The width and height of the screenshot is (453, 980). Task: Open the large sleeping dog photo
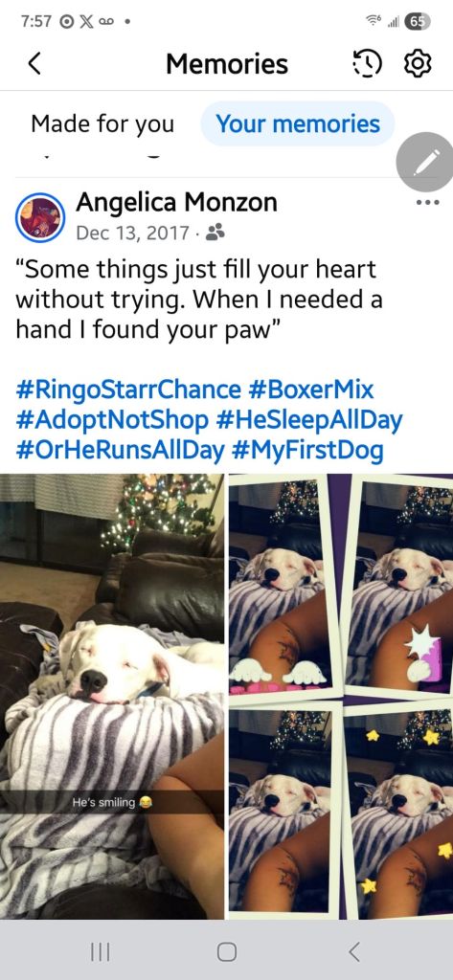(x=112, y=697)
